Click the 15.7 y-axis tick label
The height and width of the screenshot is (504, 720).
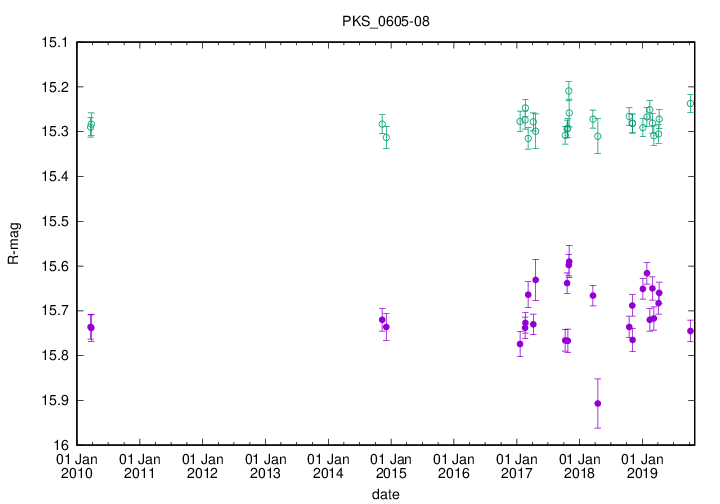pos(54,310)
